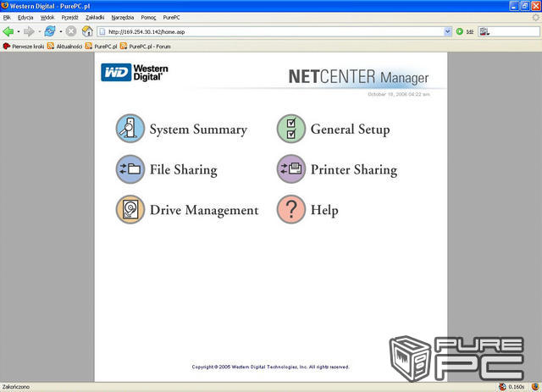
Task: Click the General Setup checklist icon
Action: pos(290,129)
